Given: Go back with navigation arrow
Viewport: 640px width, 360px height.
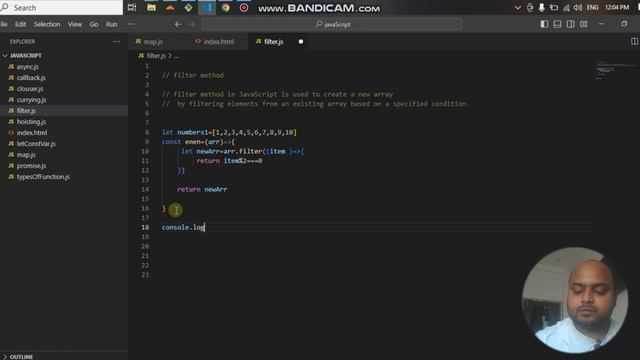Looking at the screenshot, I should pos(178,24).
